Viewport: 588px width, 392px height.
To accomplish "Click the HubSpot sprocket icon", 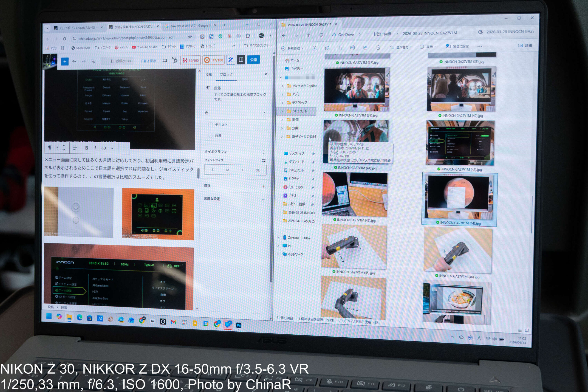I will coord(175,60).
